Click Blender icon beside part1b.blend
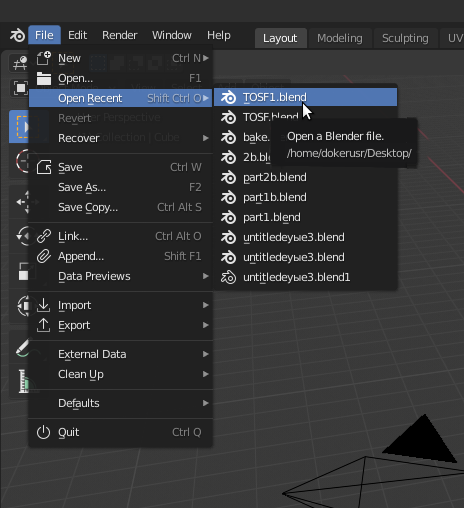Viewport: 464px width, 508px height. tap(228, 197)
